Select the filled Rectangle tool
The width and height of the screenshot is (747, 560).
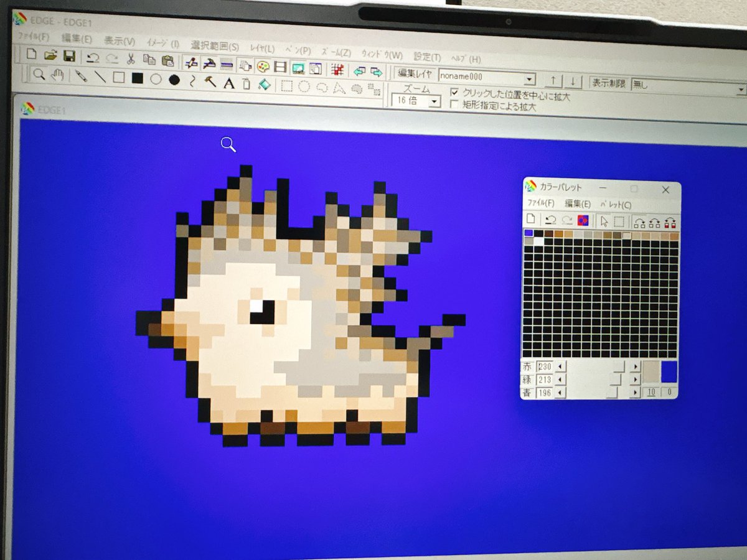[x=138, y=79]
